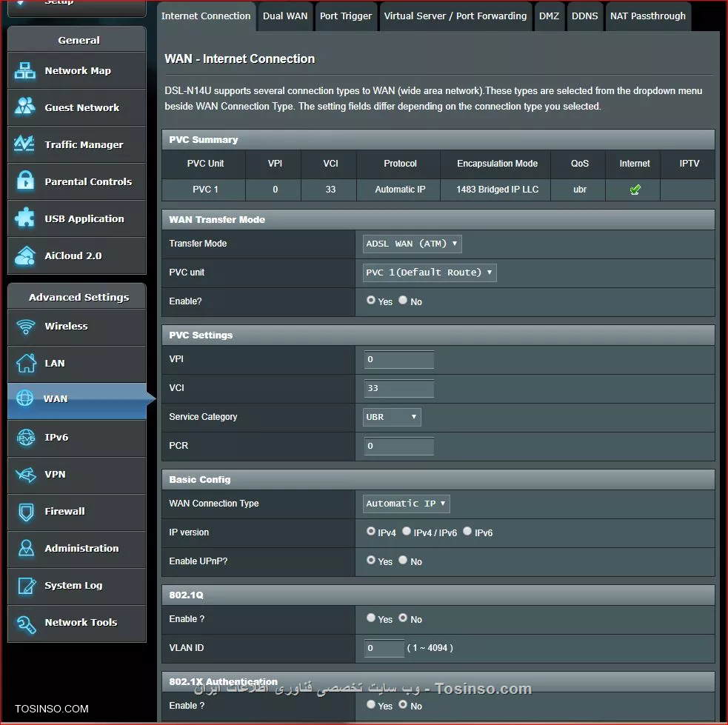Open Network Map icon in sidebar
The width and height of the screenshot is (728, 725).
click(x=25, y=70)
